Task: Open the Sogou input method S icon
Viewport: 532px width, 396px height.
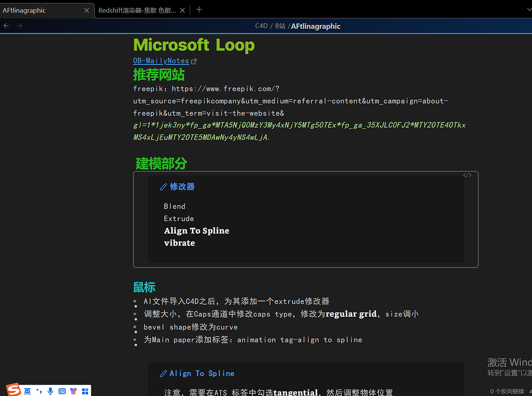Action: 13,390
